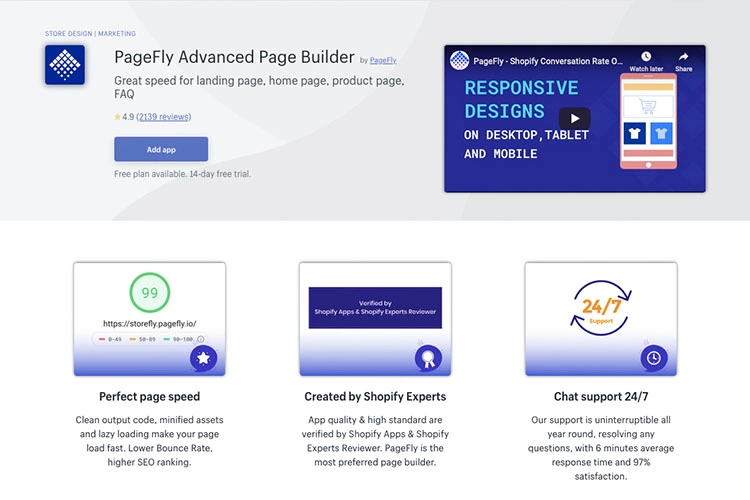The image size is (750, 500).
Task: Open the Store Design category link
Action: point(68,33)
